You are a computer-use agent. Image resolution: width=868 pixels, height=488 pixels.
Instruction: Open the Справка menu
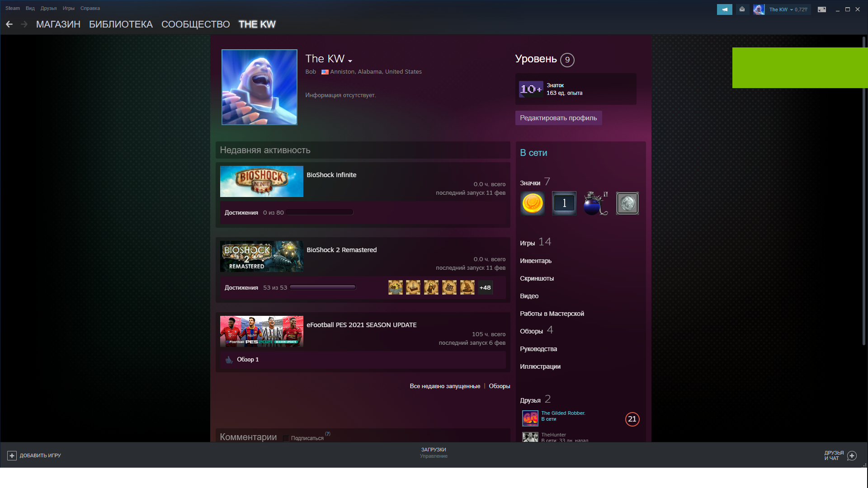pyautogui.click(x=90, y=8)
